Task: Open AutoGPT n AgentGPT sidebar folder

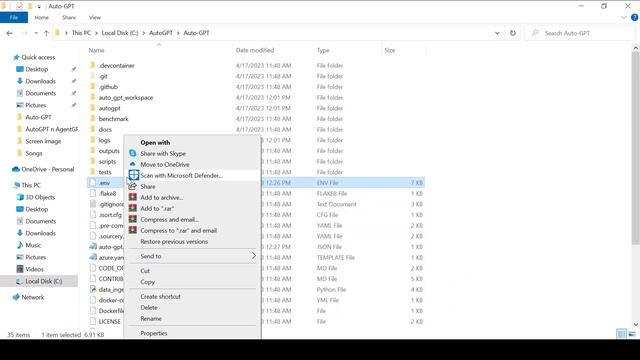Action: point(51,129)
